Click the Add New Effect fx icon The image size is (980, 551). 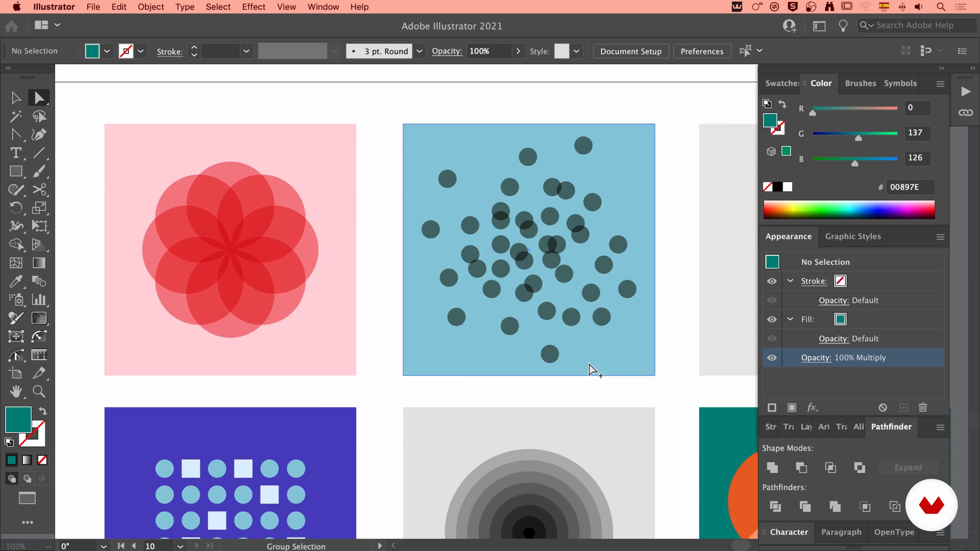812,408
